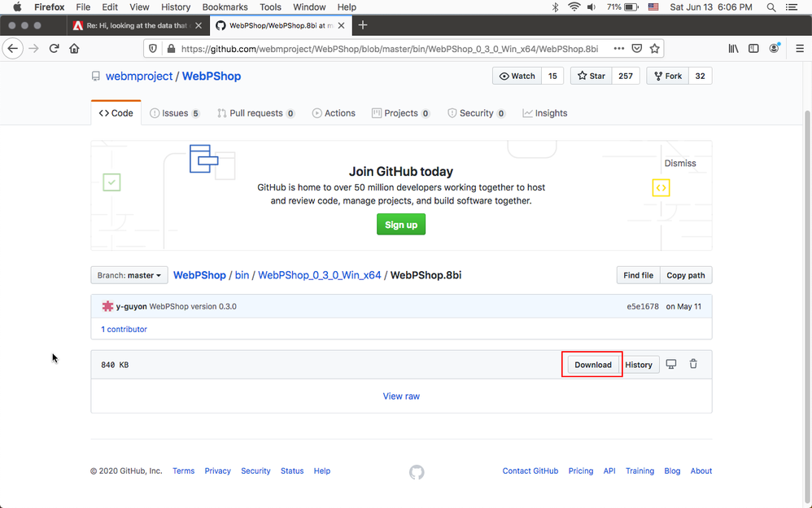This screenshot has height=508, width=812.
Task: Click the Find file button
Action: tap(638, 275)
